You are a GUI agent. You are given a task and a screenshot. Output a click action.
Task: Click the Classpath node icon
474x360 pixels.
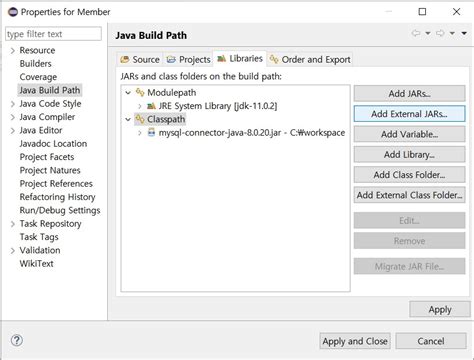tap(140, 119)
